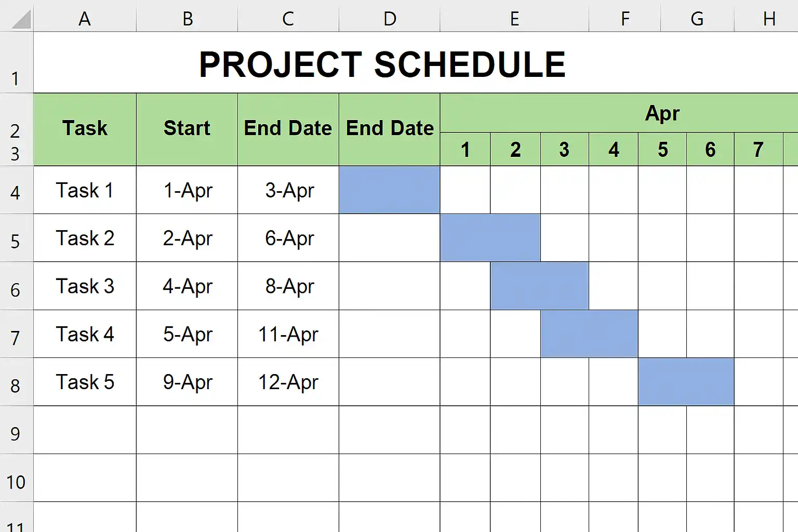Select the Start header cell
The width and height of the screenshot is (798, 532).
point(187,129)
